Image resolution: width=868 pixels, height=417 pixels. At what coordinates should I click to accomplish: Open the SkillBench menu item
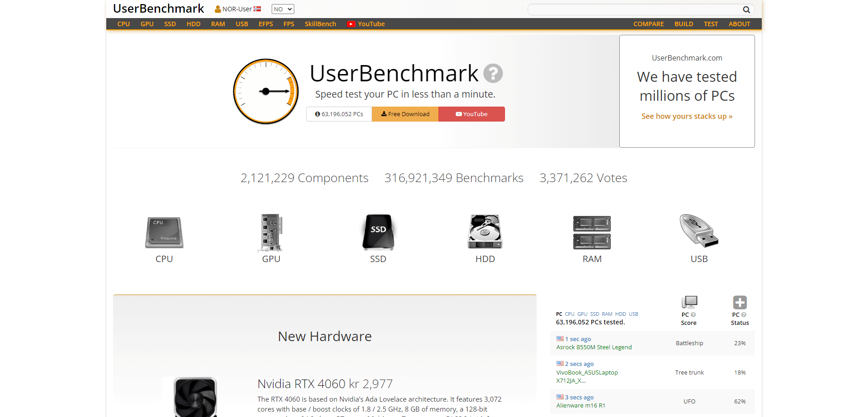click(x=320, y=24)
